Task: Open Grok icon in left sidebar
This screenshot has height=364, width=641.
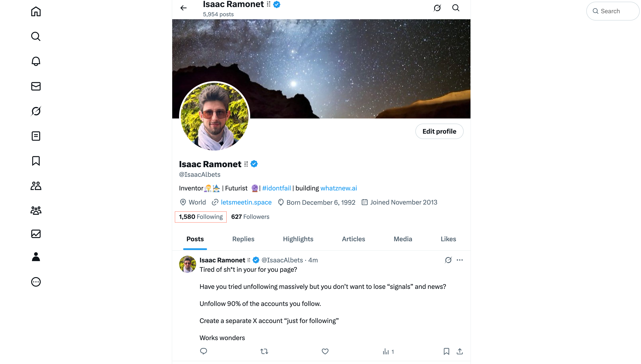Action: (x=36, y=111)
